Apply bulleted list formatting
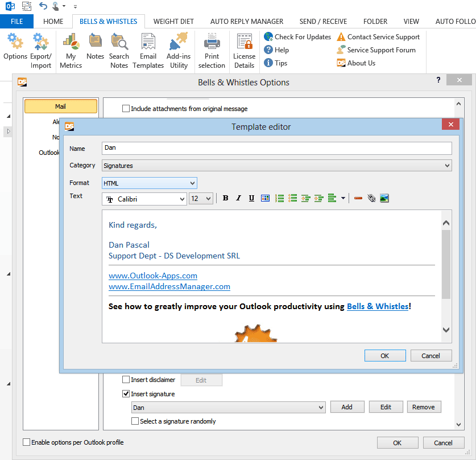476x460 pixels. (293, 198)
